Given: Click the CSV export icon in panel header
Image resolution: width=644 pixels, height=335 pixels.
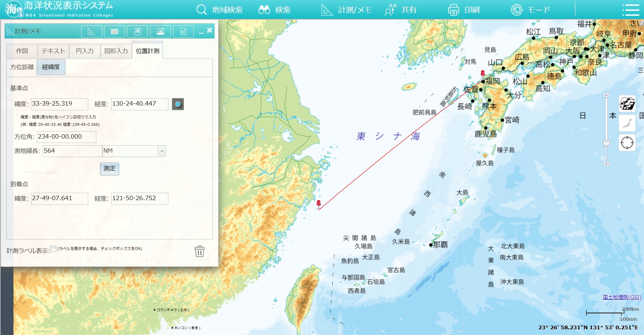Looking at the screenshot, I should (x=183, y=32).
